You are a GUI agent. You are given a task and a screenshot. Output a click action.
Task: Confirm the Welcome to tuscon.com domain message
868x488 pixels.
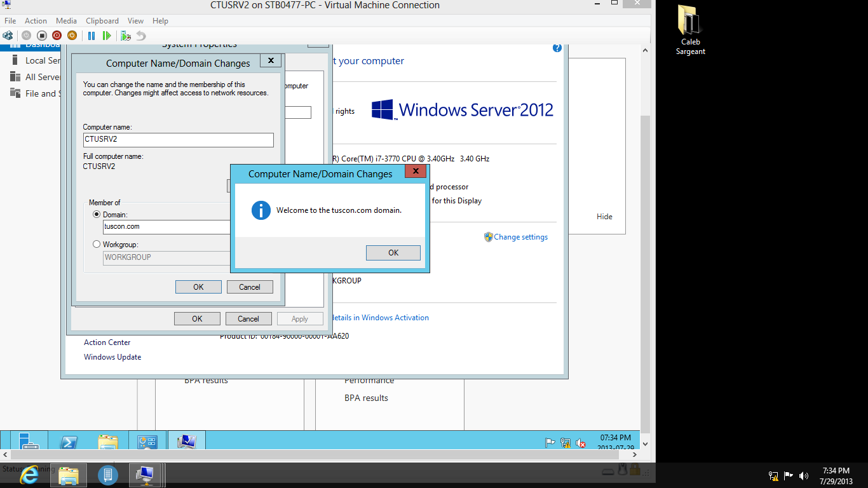pos(393,253)
